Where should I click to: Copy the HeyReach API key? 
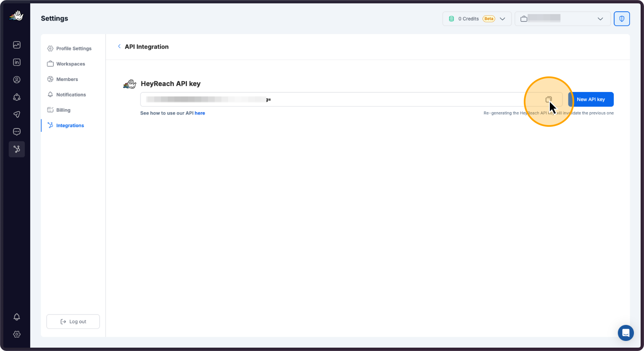click(x=548, y=100)
